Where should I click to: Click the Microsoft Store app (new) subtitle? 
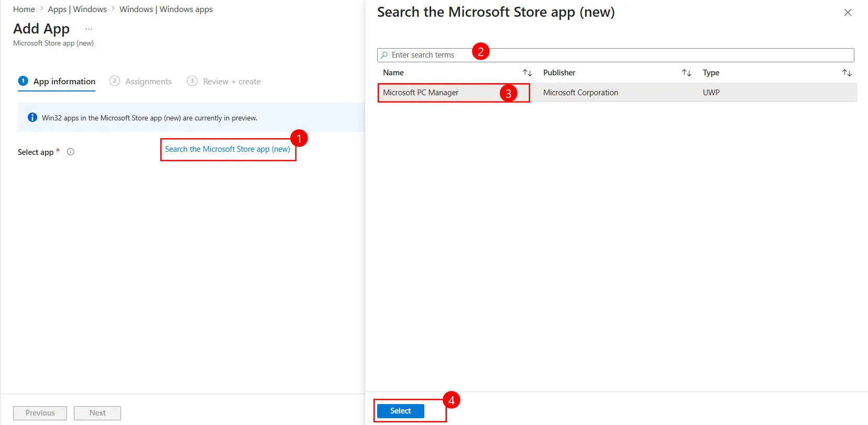click(x=53, y=43)
